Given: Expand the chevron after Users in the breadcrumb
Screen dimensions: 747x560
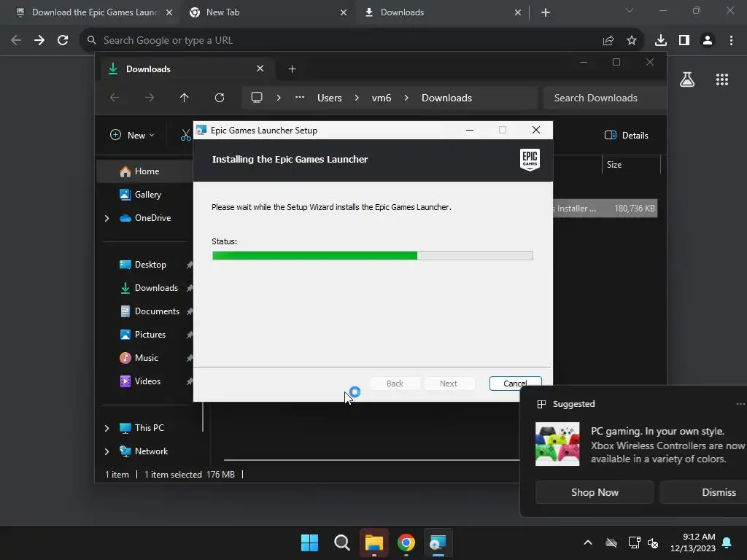Looking at the screenshot, I should pos(356,98).
